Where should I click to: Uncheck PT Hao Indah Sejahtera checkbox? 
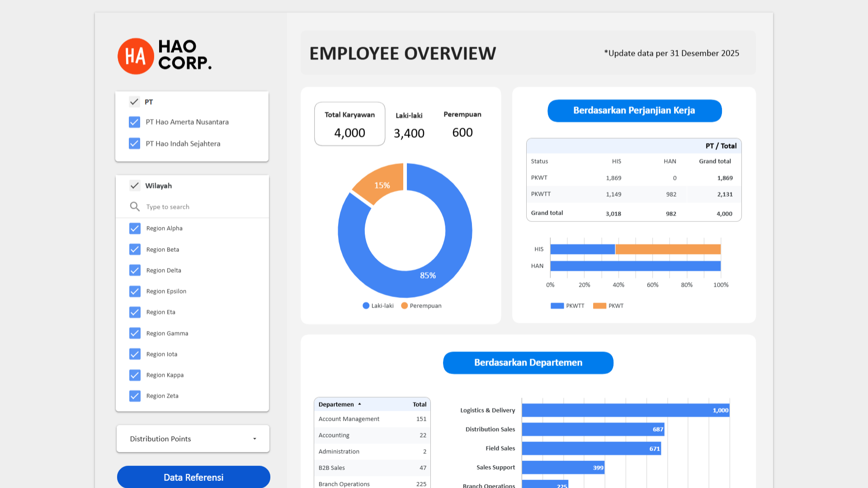click(134, 144)
